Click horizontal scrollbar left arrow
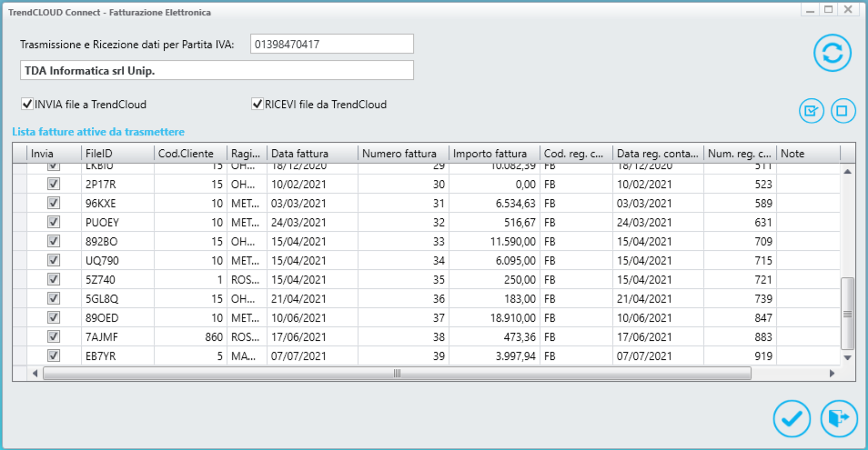The height and width of the screenshot is (450, 868). point(35,374)
